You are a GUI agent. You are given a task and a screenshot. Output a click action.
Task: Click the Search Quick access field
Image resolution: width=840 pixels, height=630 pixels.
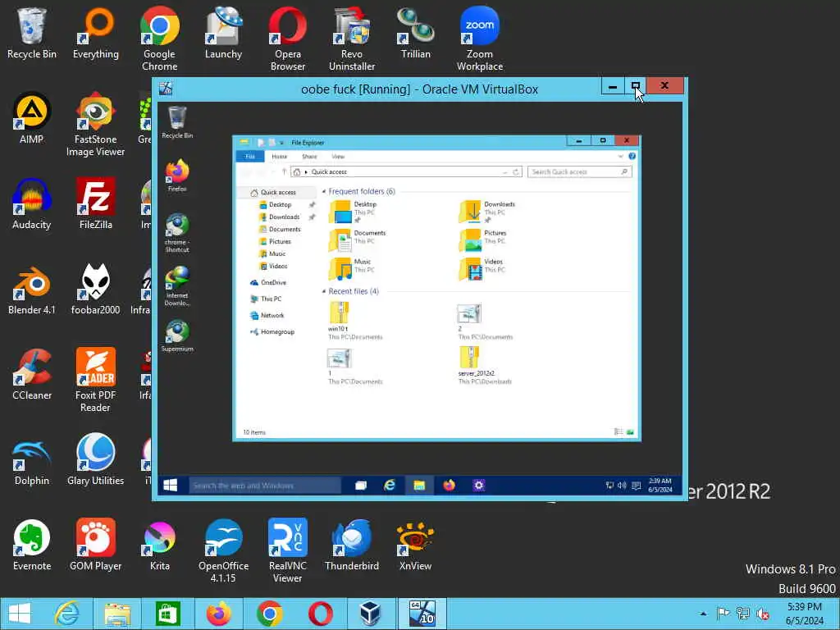579,172
